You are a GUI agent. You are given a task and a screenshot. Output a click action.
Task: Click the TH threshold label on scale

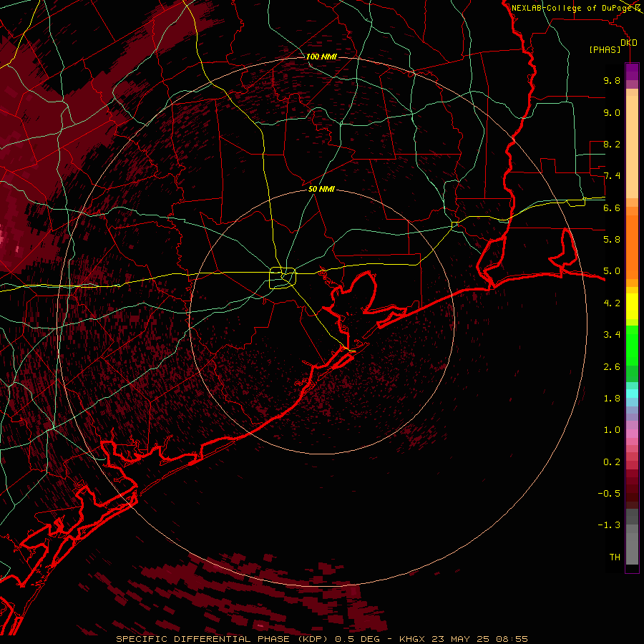coord(615,557)
